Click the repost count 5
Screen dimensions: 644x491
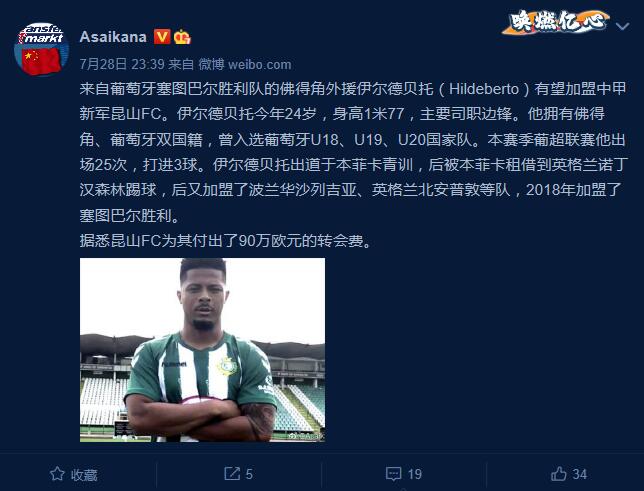point(249,474)
